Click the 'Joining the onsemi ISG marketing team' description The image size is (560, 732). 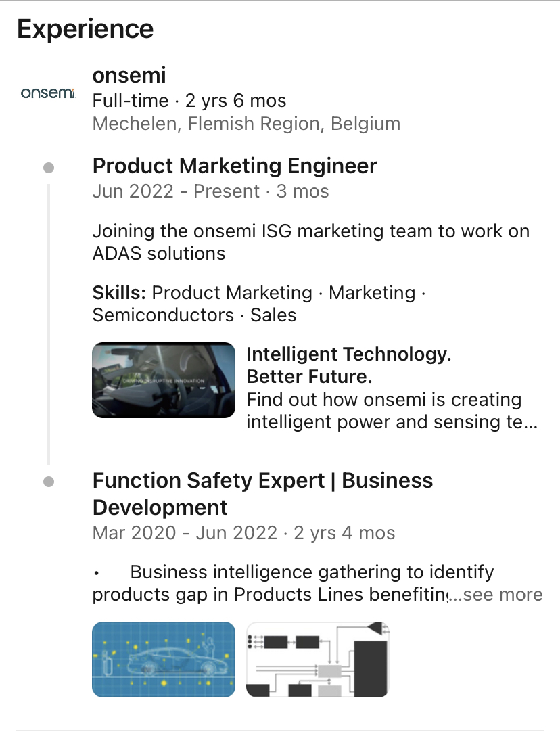click(310, 242)
